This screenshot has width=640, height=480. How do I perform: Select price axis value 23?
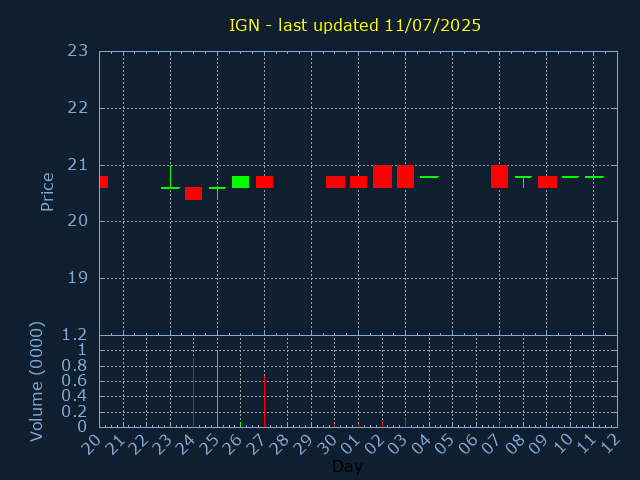pos(78,51)
